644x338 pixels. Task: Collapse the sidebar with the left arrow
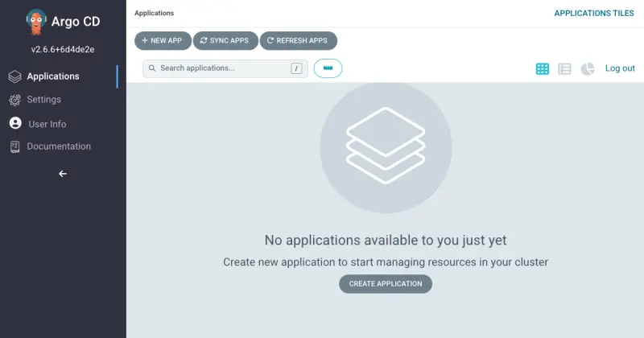(x=63, y=173)
